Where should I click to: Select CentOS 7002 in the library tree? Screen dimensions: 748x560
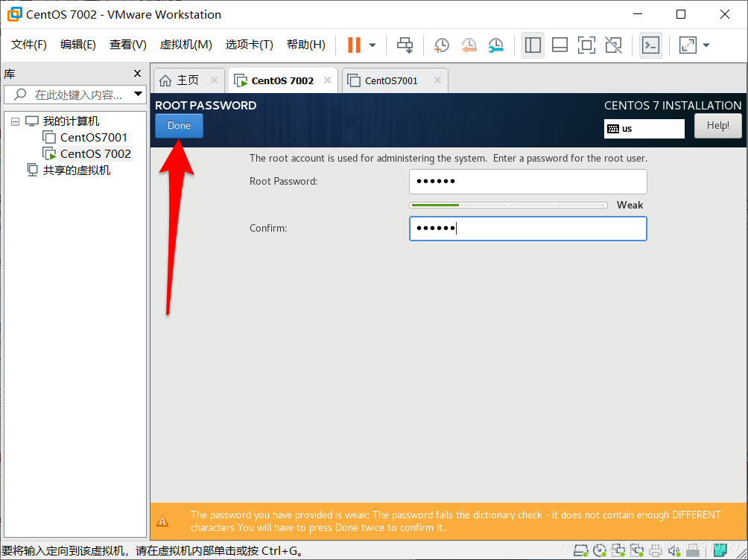pos(95,153)
